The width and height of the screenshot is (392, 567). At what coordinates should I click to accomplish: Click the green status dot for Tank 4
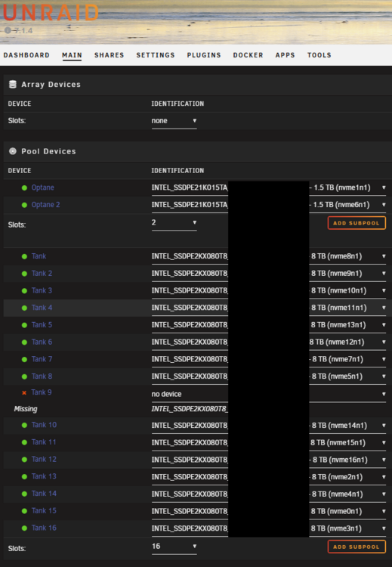pos(24,308)
